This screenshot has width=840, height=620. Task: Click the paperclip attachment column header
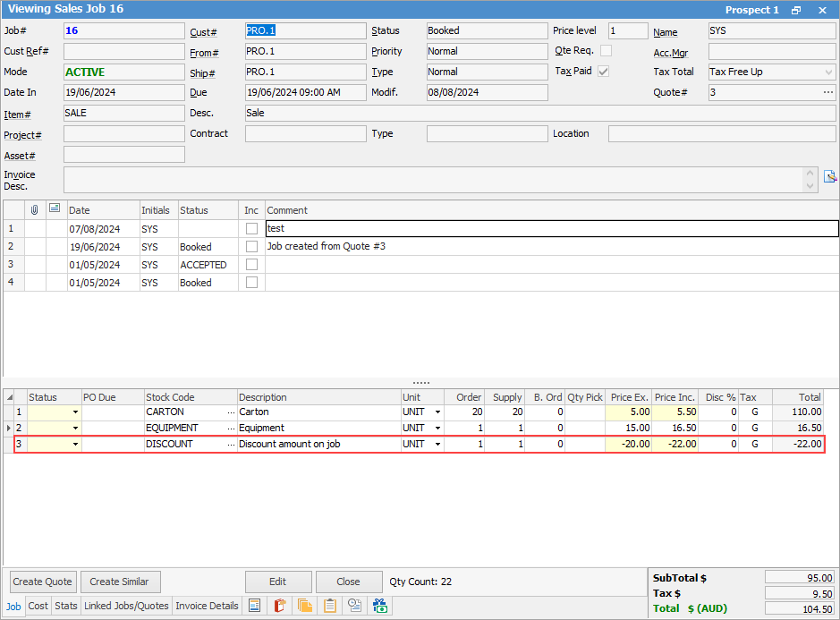(x=35, y=209)
